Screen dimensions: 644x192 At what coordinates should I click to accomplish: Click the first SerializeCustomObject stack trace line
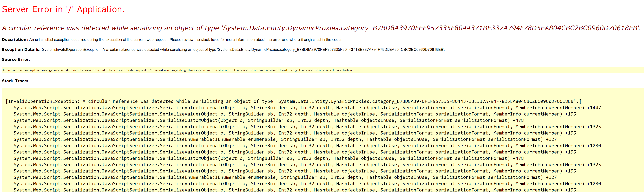pos(268,120)
